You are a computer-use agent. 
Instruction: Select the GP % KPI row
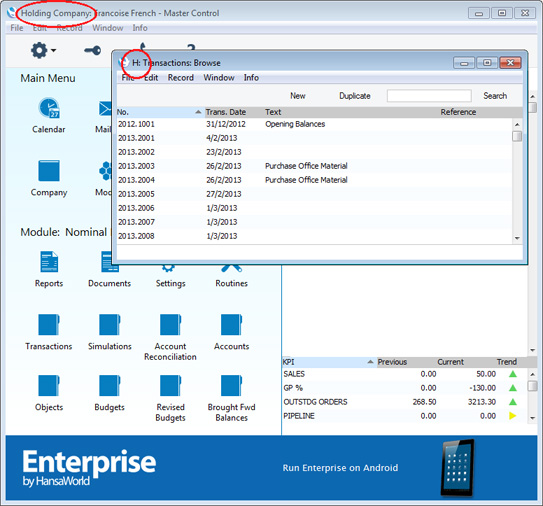click(x=404, y=388)
